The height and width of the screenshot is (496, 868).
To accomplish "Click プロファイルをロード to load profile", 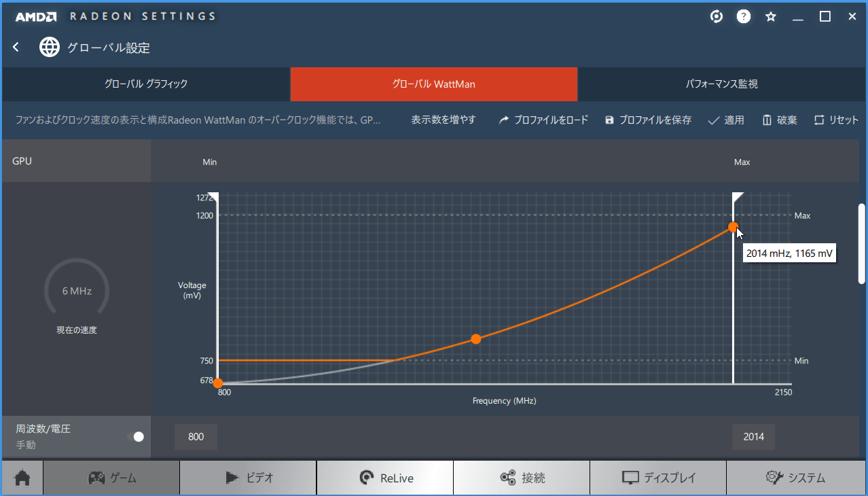I will (x=543, y=120).
